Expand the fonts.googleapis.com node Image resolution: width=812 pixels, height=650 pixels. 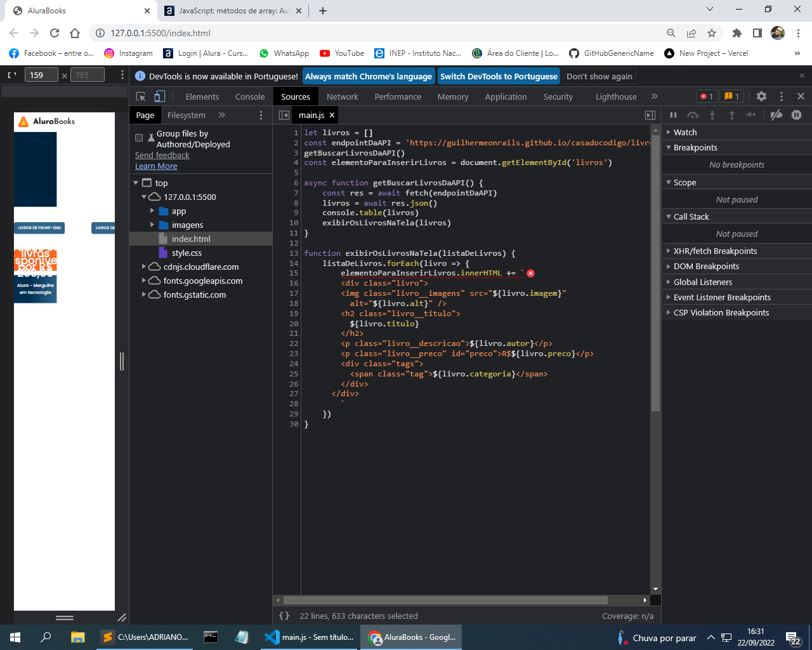pyautogui.click(x=144, y=281)
